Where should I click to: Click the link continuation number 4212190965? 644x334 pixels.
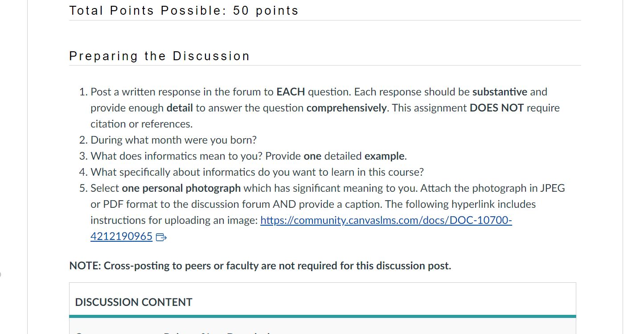point(121,236)
